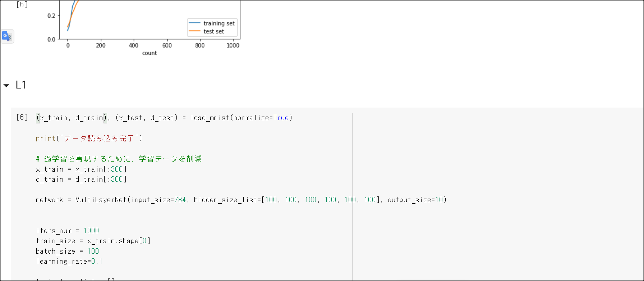Click the batch_size = 100 line
644x281 pixels.
coord(68,251)
